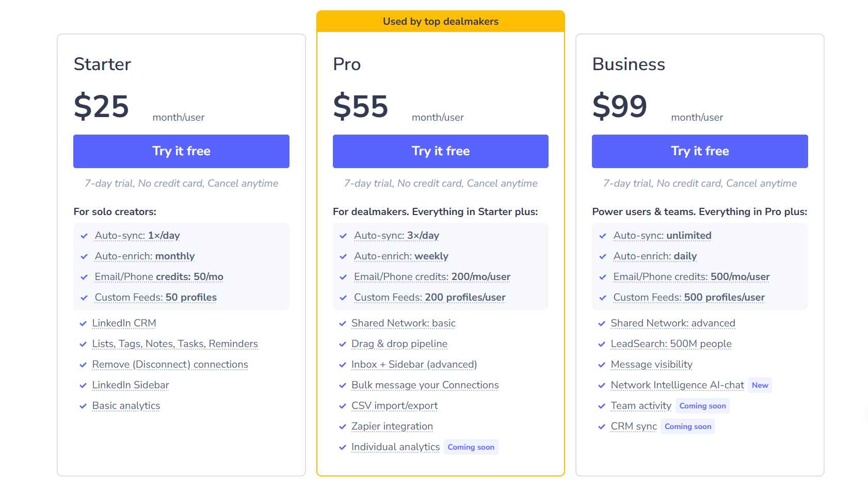The image size is (868, 493).
Task: Click the checkmark beside Auto-sync: 1×/day
Action: tap(84, 236)
